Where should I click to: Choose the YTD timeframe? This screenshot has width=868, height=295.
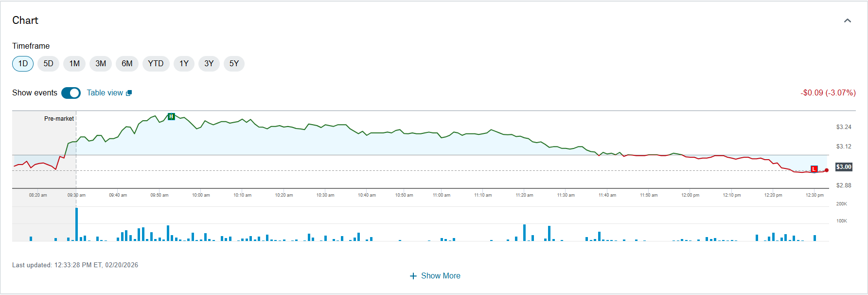[x=156, y=64]
